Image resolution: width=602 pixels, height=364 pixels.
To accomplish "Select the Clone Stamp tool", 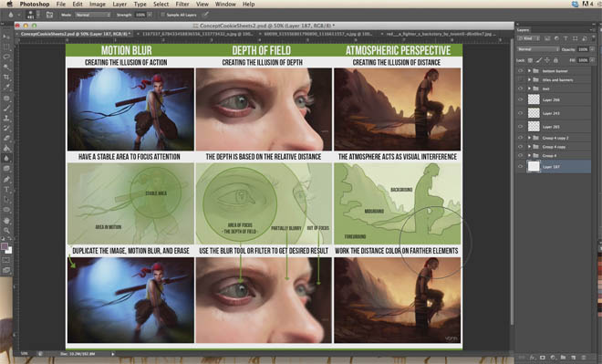I will [x=6, y=119].
